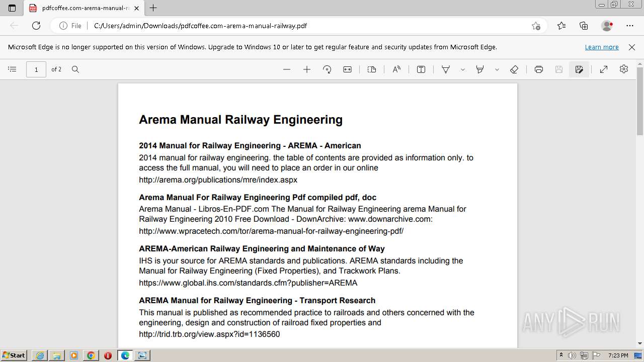Image resolution: width=644 pixels, height=362 pixels.
Task: Show hidden system tray icons
Action: [x=561, y=355]
